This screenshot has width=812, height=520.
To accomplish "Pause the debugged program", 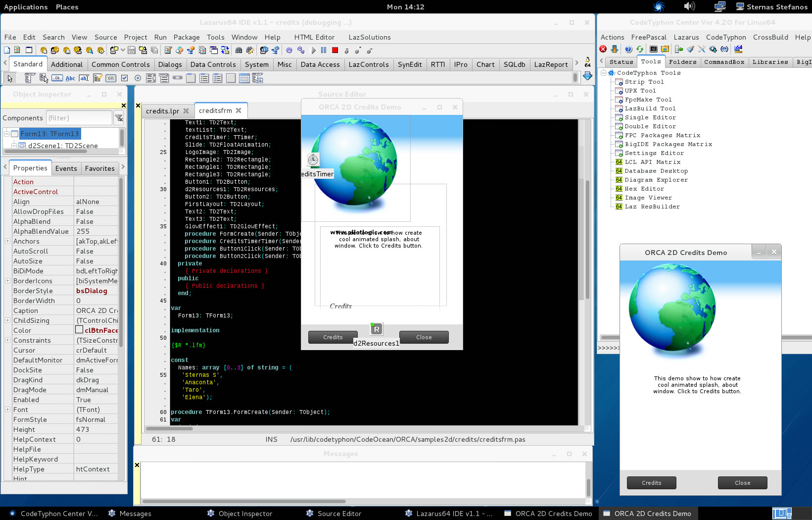I will pyautogui.click(x=324, y=50).
